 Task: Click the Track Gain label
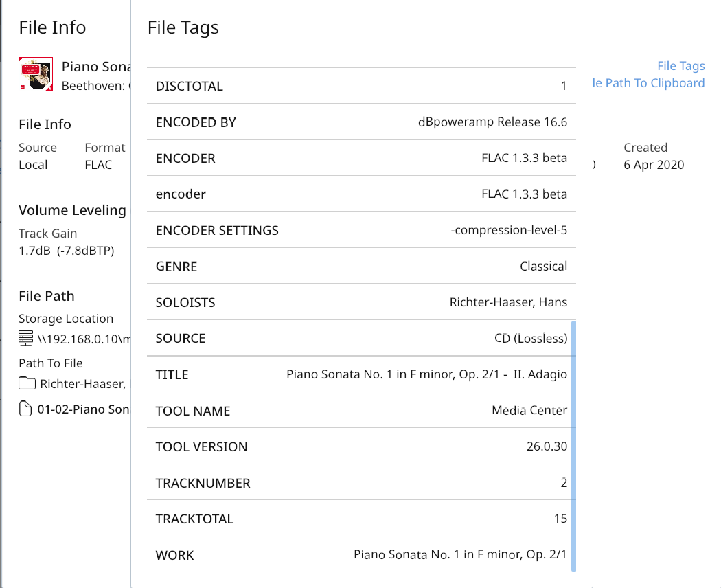point(48,234)
